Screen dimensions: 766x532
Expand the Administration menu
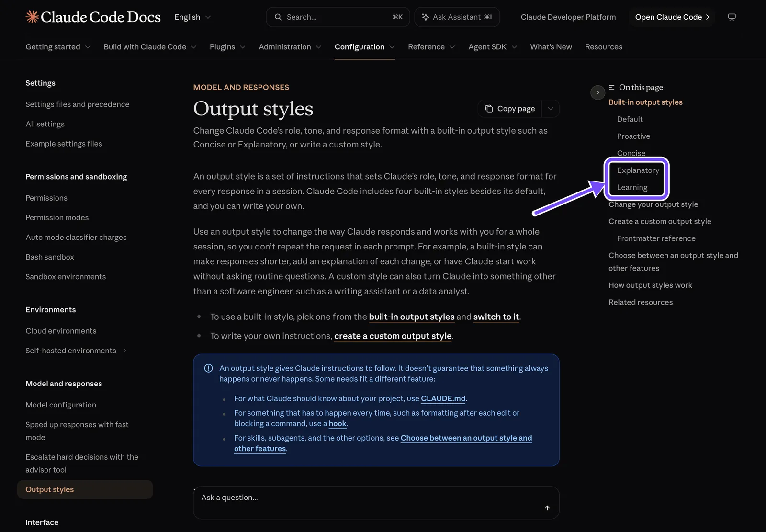290,47
